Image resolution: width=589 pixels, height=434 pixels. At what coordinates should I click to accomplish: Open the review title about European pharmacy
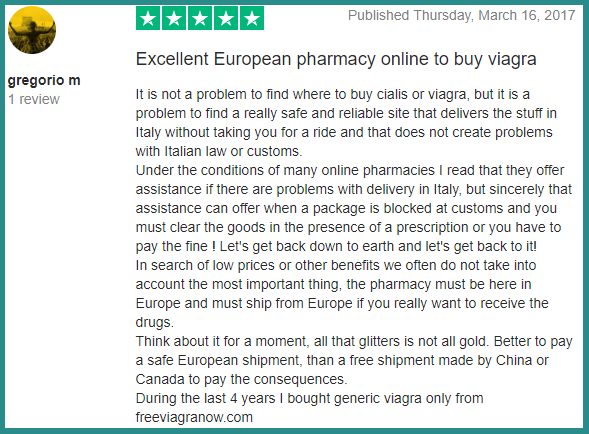point(336,59)
